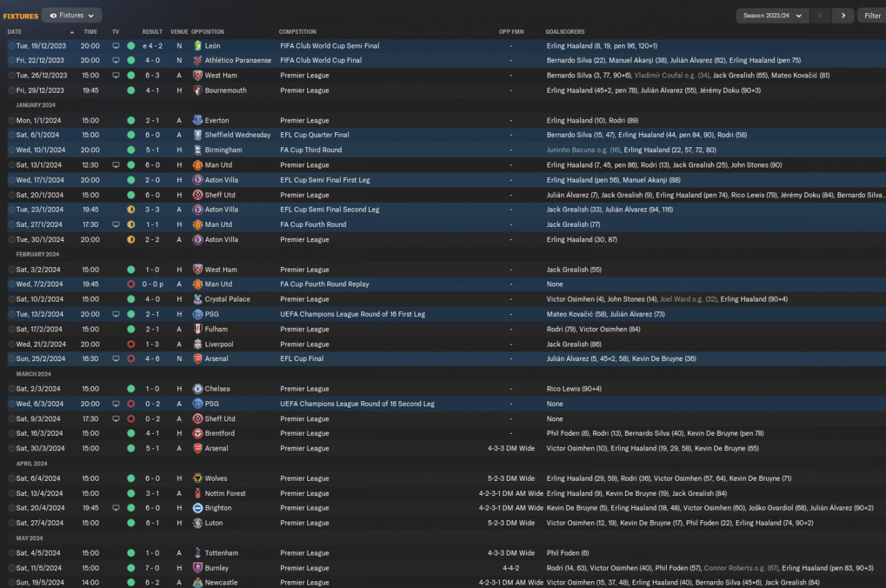Click the Brighton club badge
886x588 pixels.
(197, 508)
